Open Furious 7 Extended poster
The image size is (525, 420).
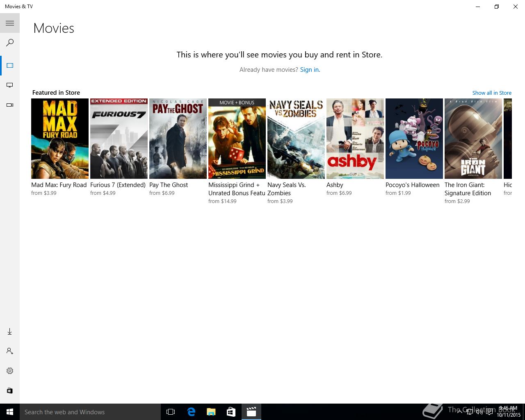(x=119, y=139)
